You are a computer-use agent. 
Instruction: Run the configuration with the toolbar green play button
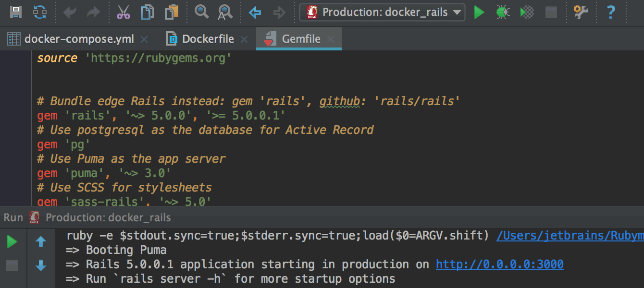coord(479,12)
